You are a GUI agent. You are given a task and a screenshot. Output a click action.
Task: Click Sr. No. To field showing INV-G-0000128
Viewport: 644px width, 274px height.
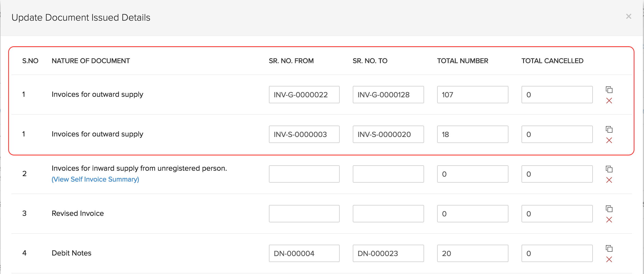tap(388, 95)
